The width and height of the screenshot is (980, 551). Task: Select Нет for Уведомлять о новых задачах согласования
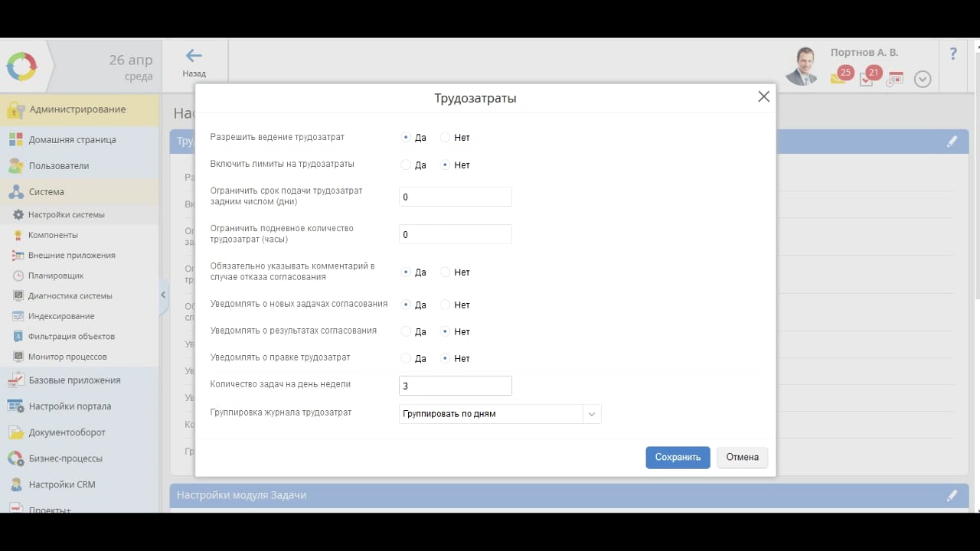click(445, 305)
